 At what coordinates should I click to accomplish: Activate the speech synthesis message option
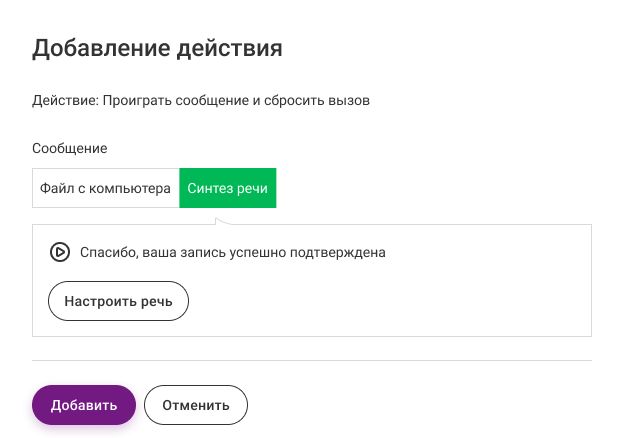[x=228, y=188]
